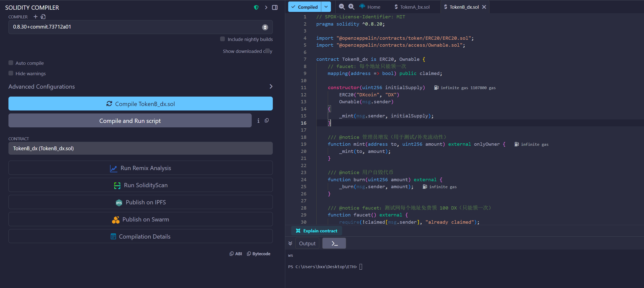Screen dimensions: 644x288
Task: Click the green shield verification icon
Action: click(x=256, y=7)
